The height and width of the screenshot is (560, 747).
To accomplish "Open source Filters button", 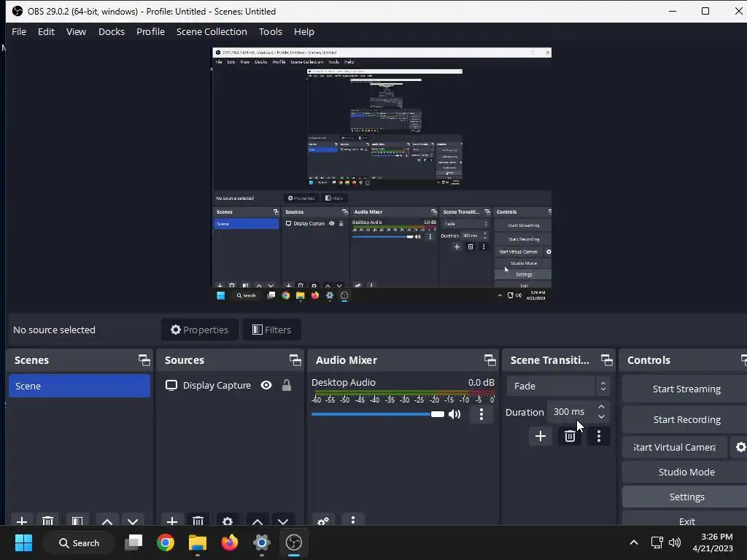I will tap(271, 330).
